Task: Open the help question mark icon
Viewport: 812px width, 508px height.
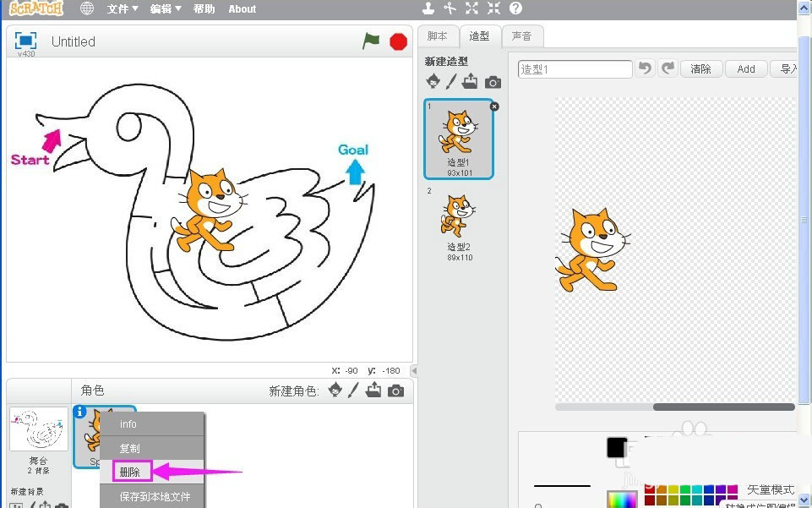Action: (x=515, y=8)
